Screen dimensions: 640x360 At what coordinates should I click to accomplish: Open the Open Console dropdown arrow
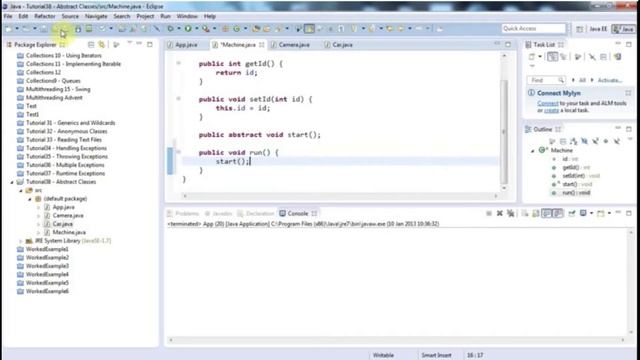609,213
